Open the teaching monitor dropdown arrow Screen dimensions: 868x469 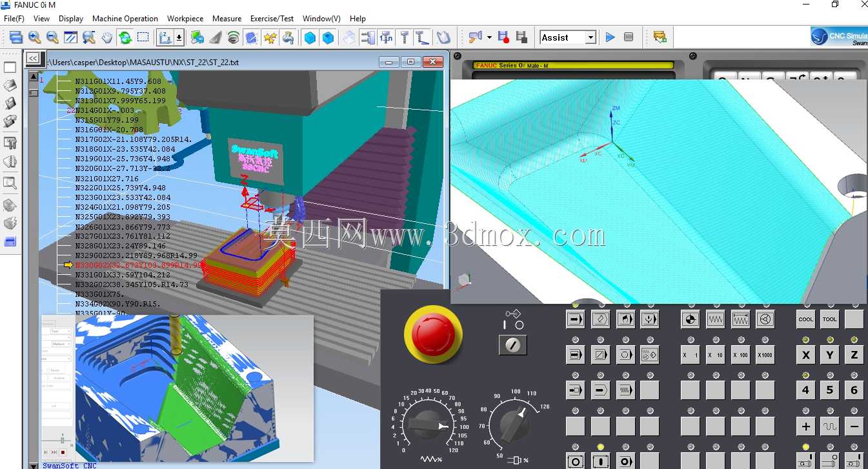point(489,37)
